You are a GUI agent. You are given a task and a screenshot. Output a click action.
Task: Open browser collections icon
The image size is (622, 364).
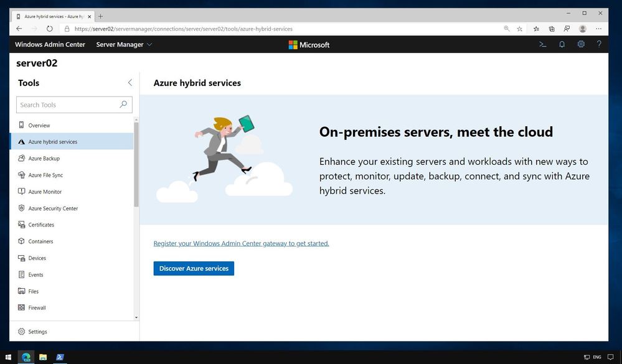tap(552, 29)
